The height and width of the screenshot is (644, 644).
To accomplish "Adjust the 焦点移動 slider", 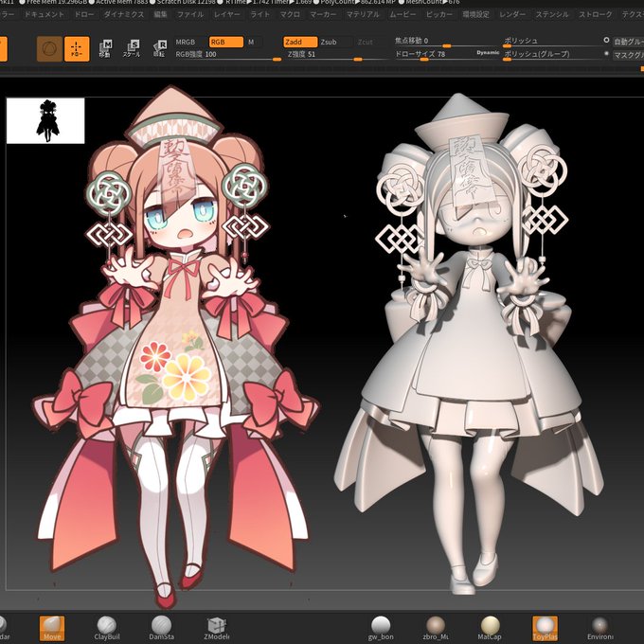I will [x=445, y=42].
